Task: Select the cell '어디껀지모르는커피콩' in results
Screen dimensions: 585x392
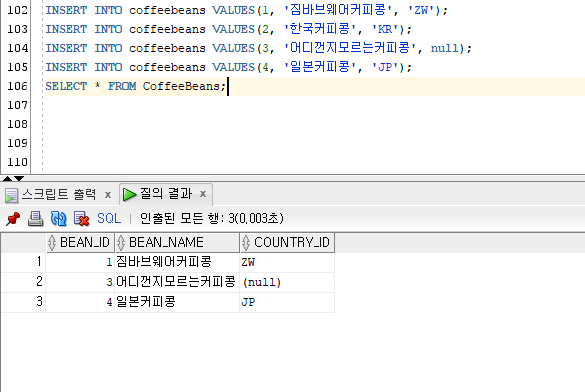Action: click(177, 282)
